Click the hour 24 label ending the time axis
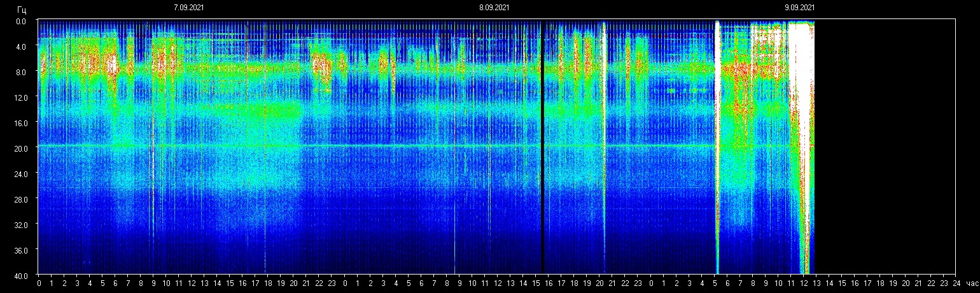 point(956,283)
